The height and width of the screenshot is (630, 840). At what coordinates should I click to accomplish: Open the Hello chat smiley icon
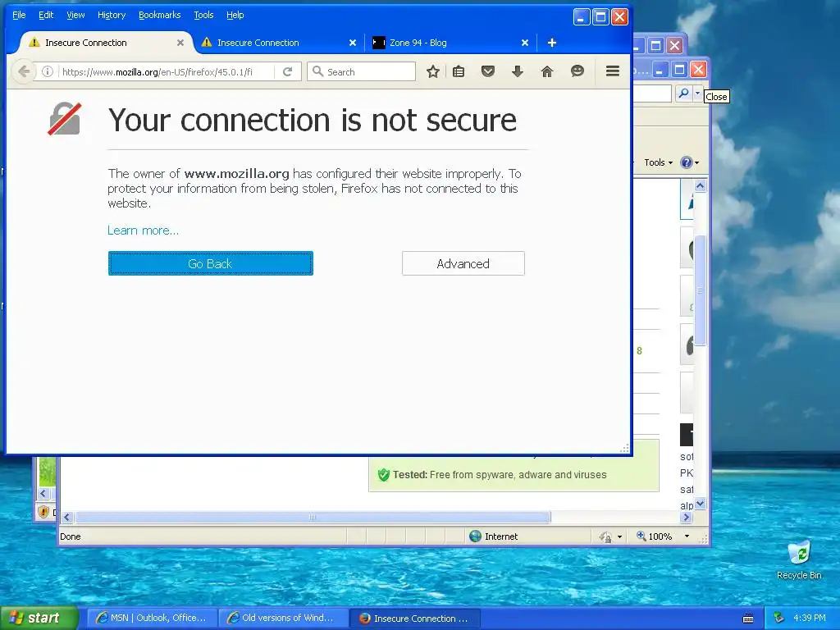(577, 71)
